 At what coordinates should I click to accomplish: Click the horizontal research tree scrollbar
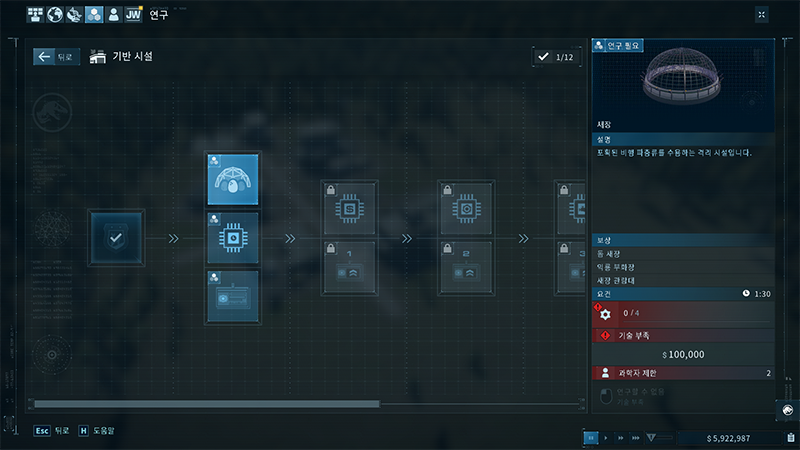[x=207, y=404]
